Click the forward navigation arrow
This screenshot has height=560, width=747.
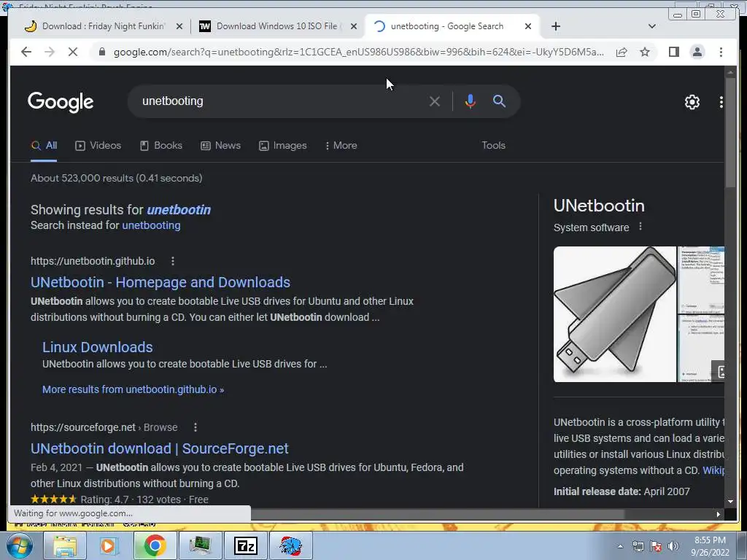[x=50, y=52]
